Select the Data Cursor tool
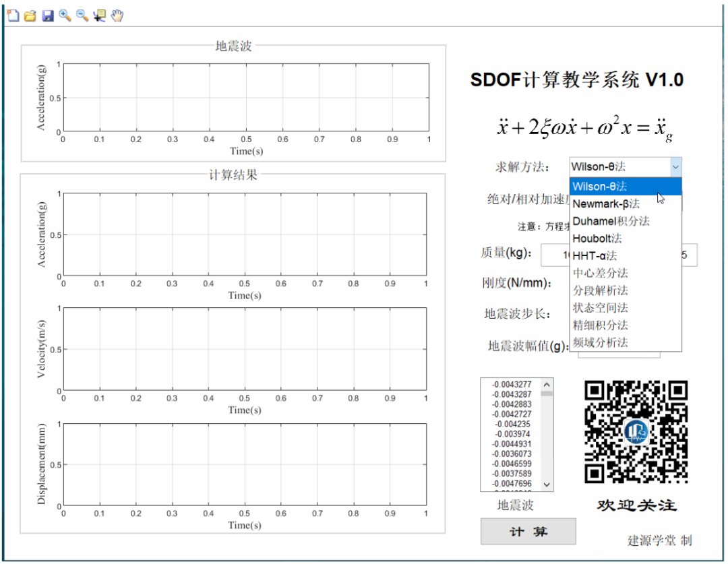The height and width of the screenshot is (564, 728). 99,15
